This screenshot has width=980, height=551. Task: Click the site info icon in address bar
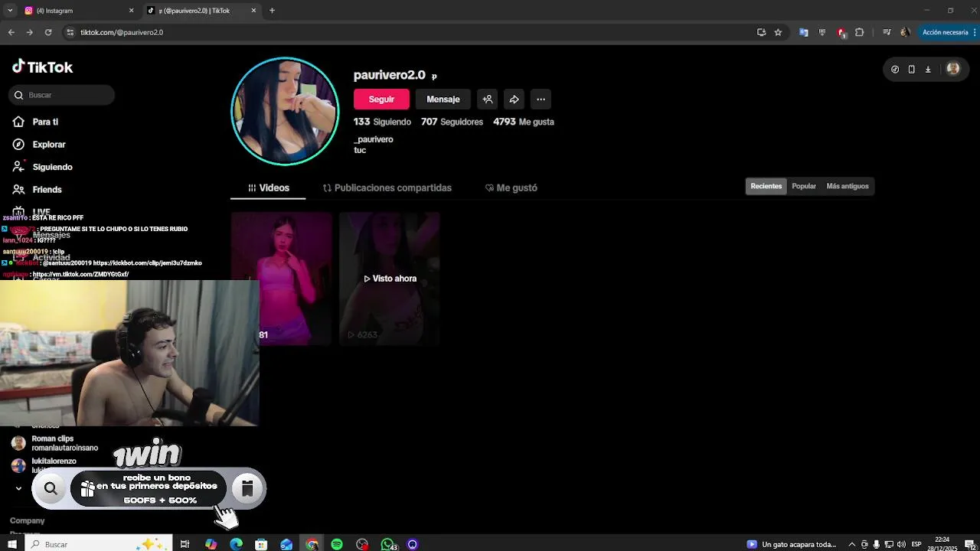point(70,32)
